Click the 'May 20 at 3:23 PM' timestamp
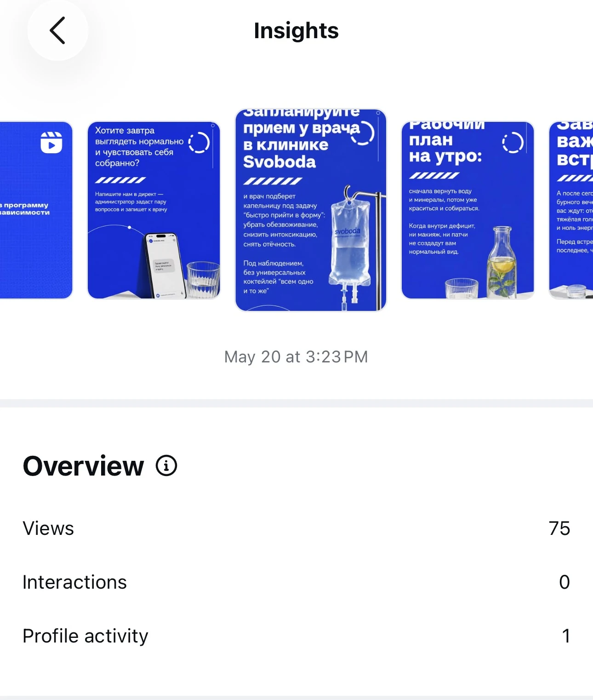 coord(296,356)
